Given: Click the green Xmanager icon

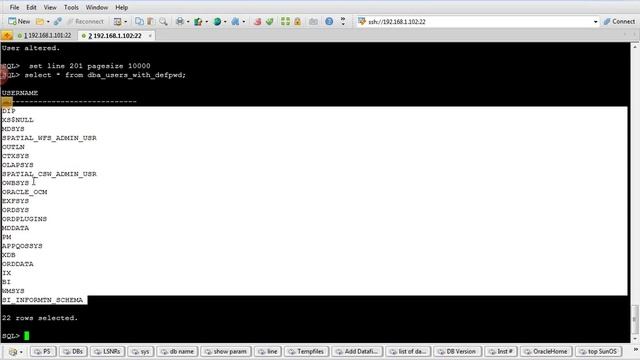Looking at the screenshot, I should (x=269, y=21).
